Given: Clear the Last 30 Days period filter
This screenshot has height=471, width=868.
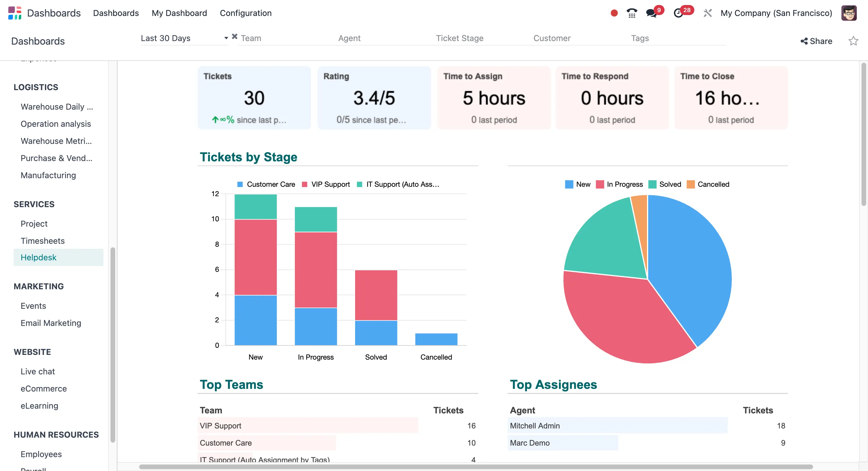Looking at the screenshot, I should coord(235,36).
